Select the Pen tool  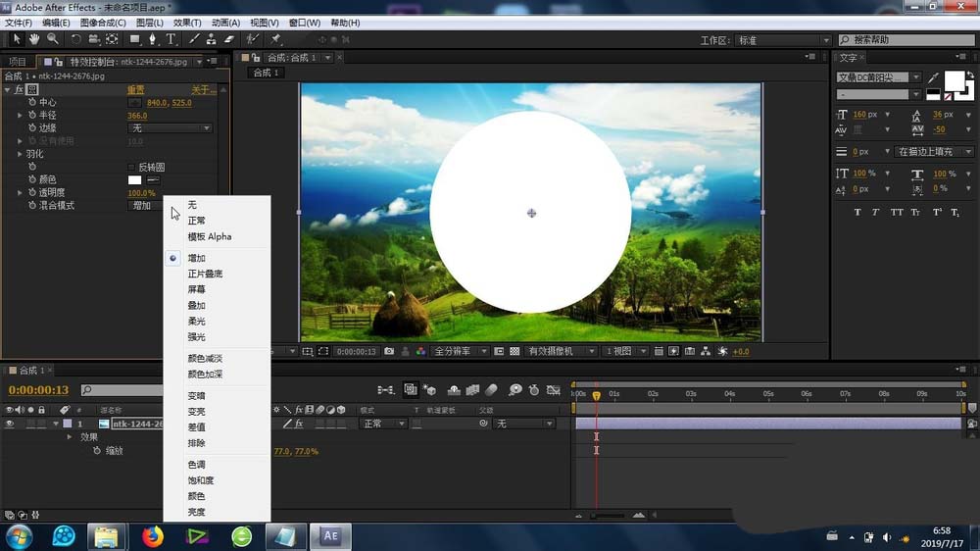click(154, 39)
